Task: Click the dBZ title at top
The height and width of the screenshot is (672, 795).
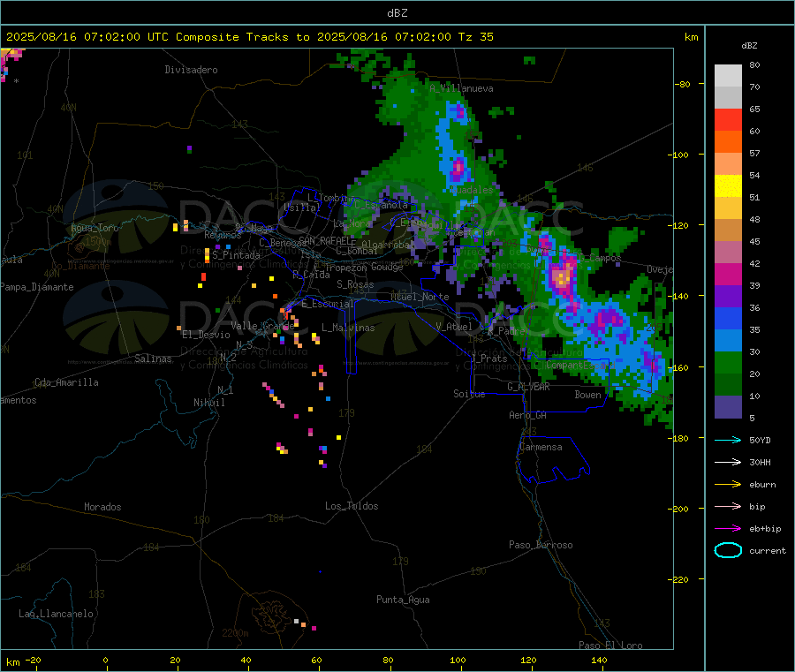Action: [397, 13]
